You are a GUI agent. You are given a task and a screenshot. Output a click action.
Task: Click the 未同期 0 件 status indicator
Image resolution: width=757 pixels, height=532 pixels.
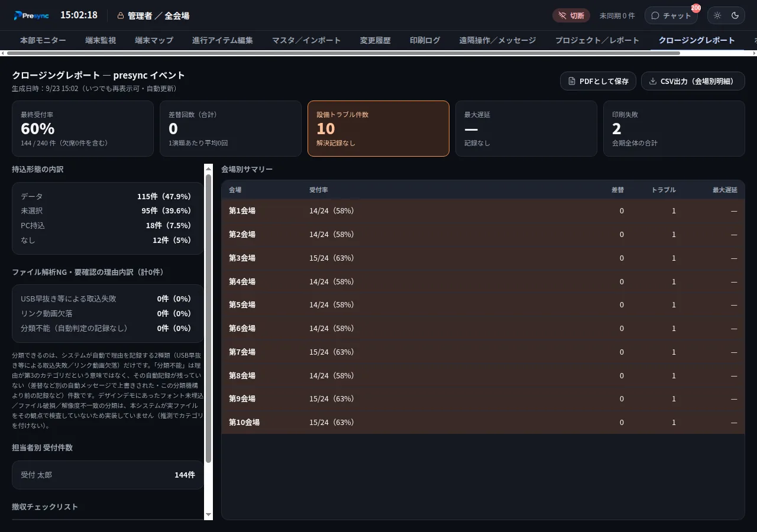tap(617, 15)
